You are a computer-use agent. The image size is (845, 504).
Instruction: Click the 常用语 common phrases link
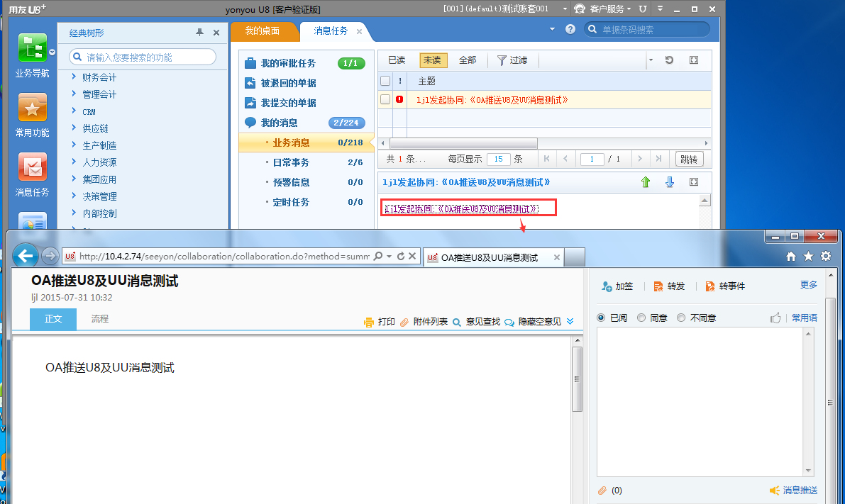(x=805, y=318)
